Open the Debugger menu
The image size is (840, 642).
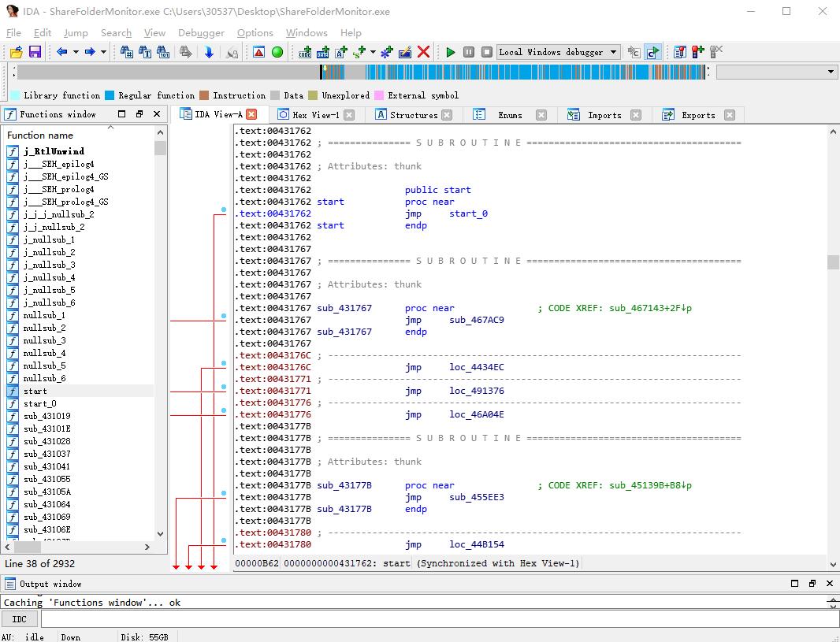click(201, 32)
